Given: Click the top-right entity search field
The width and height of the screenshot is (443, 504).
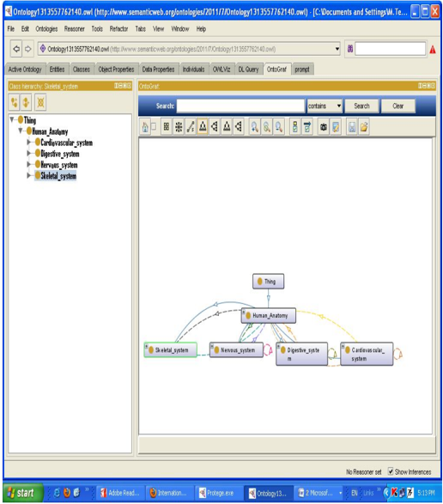Looking at the screenshot, I should click(x=391, y=49).
